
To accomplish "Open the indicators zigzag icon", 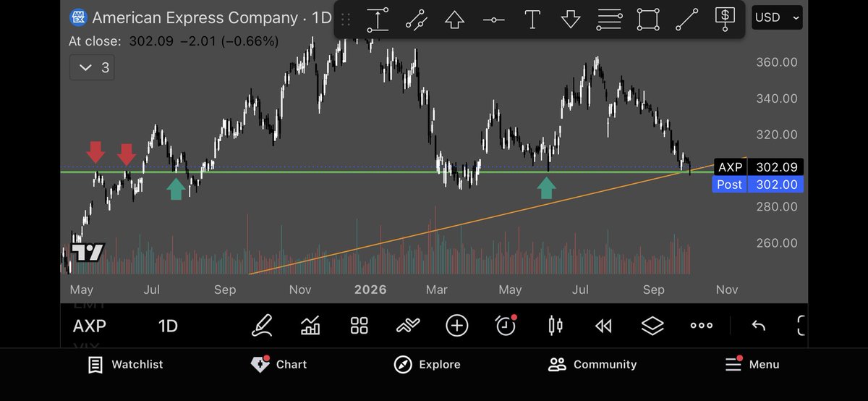I will pos(408,326).
